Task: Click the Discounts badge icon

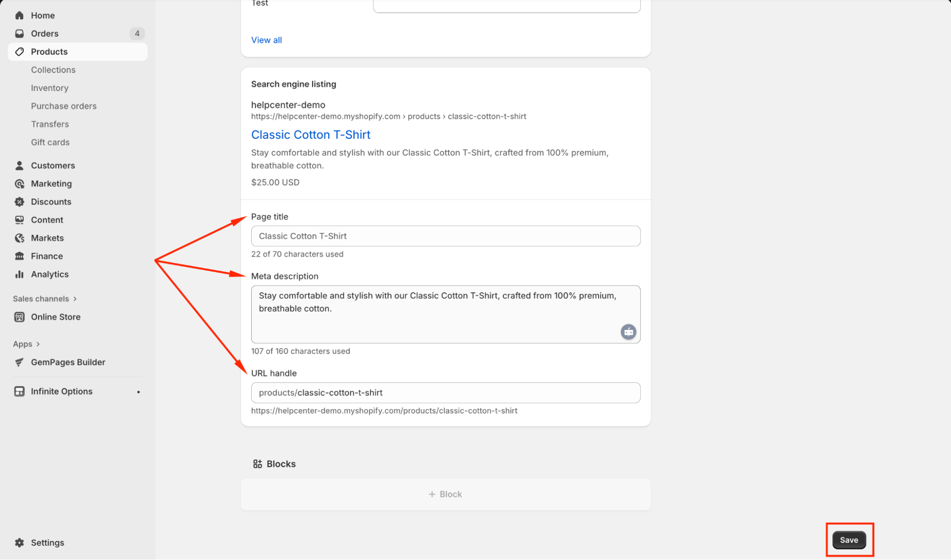Action: click(x=20, y=202)
